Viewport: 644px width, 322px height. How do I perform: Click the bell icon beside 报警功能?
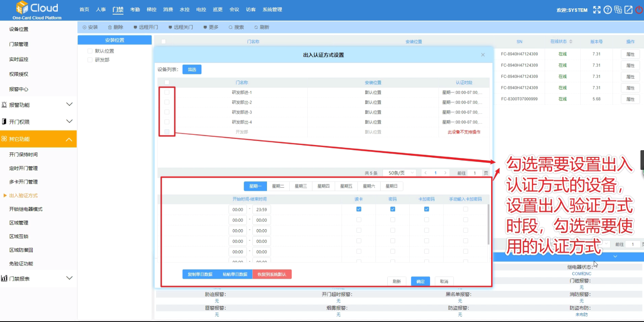[x=4, y=105]
